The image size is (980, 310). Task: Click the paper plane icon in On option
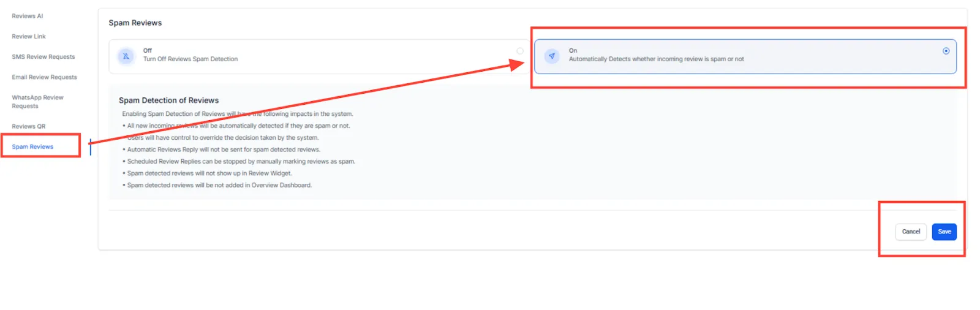click(552, 56)
